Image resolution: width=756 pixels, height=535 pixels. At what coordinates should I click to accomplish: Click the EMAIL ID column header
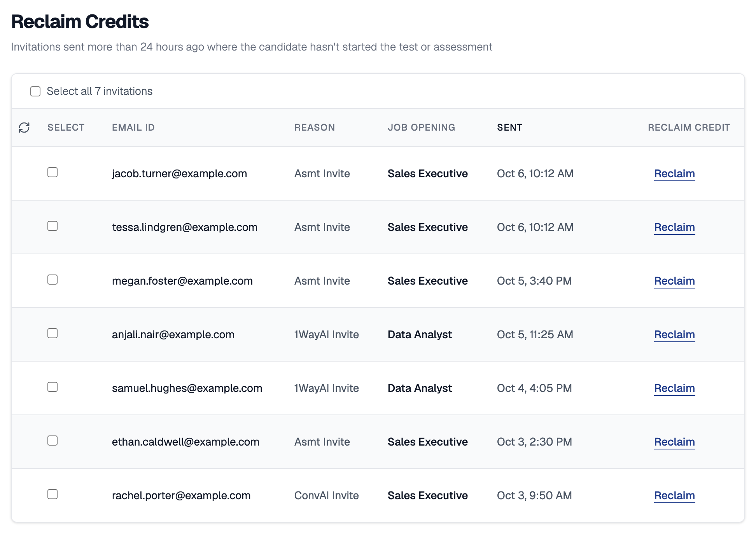[x=133, y=128]
